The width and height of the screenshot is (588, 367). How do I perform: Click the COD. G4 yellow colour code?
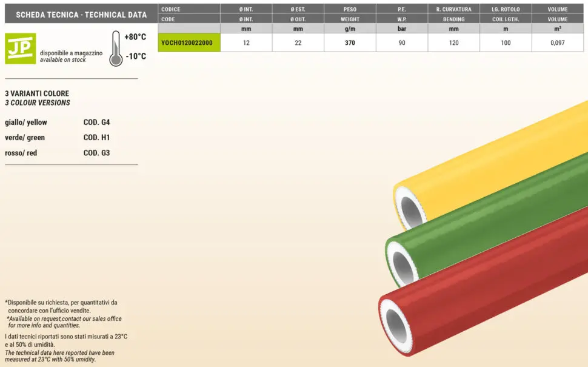tap(96, 122)
